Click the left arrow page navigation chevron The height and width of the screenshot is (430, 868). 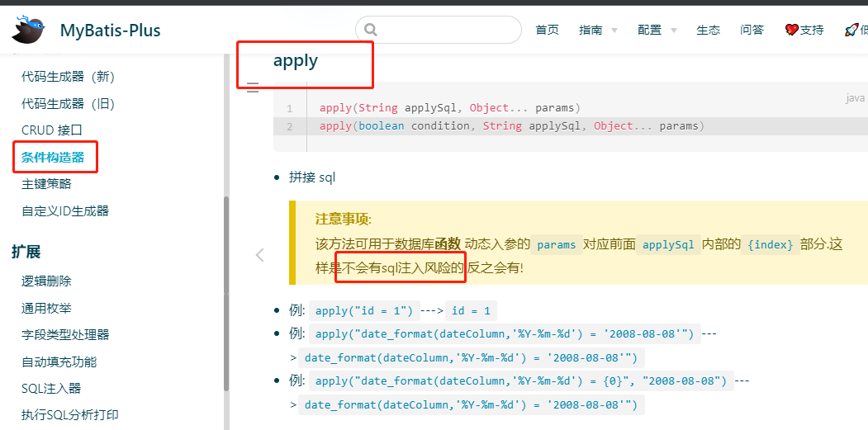click(259, 254)
